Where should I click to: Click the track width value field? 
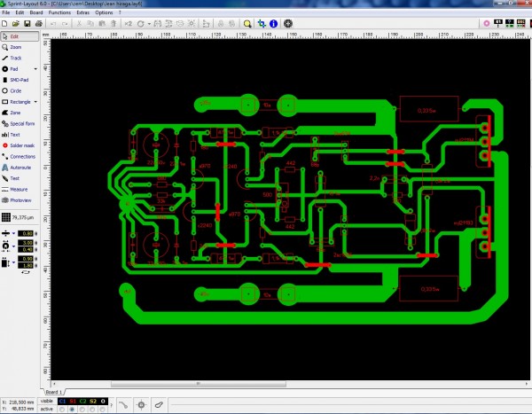tap(27, 233)
